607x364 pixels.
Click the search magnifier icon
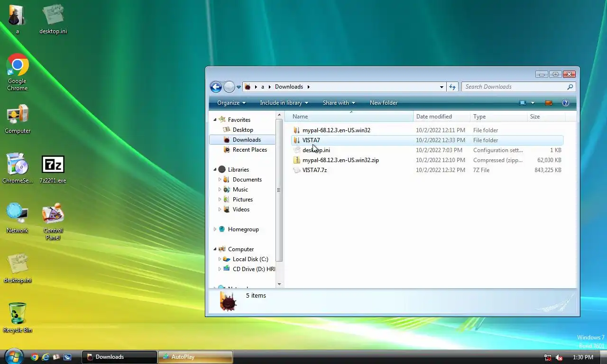point(570,87)
